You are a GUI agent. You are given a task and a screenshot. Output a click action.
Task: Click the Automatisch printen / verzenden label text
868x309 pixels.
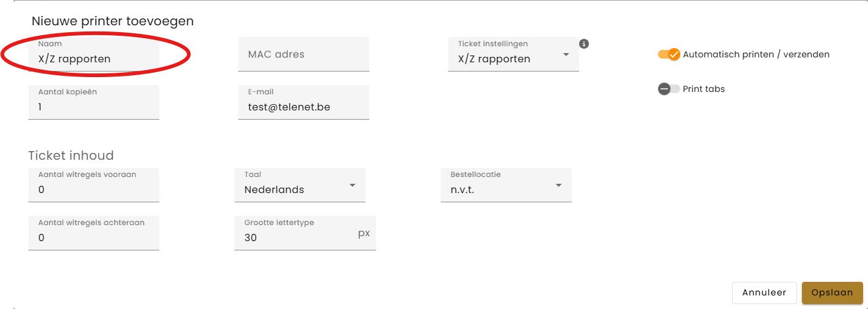click(756, 54)
